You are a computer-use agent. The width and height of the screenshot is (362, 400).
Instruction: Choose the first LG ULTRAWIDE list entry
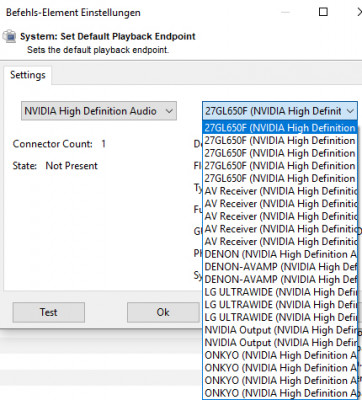pos(280,292)
